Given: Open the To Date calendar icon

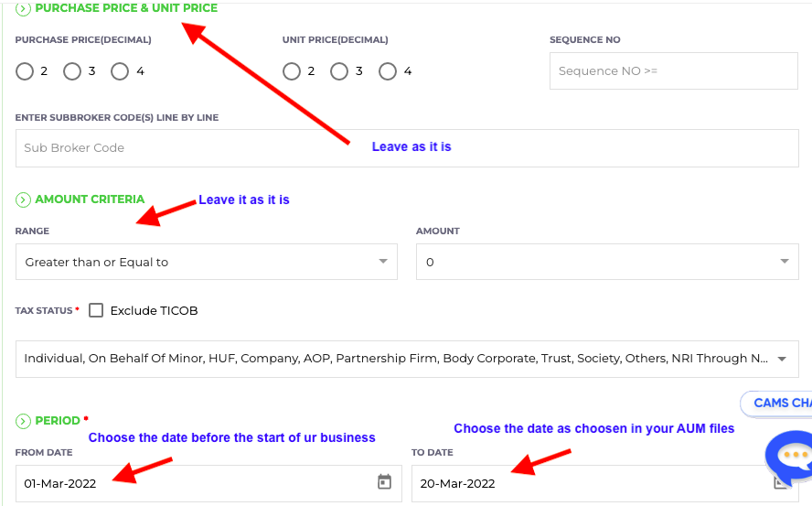Looking at the screenshot, I should coord(780,483).
